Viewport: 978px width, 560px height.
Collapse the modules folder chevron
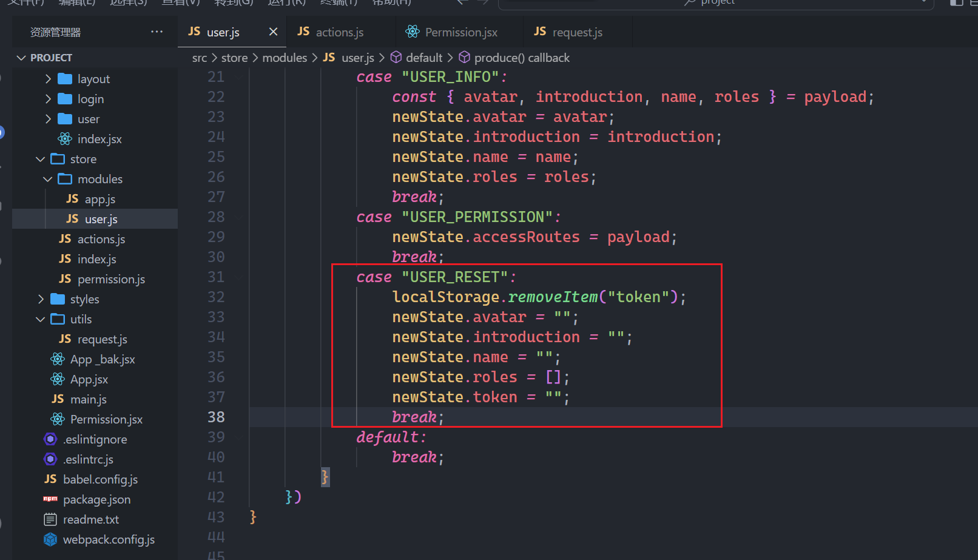[48, 179]
